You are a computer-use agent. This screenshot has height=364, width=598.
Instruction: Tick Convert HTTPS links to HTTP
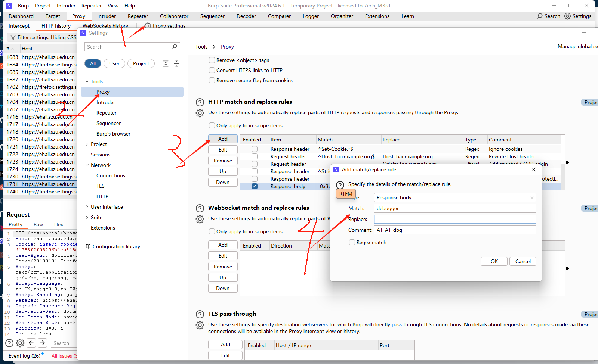click(x=212, y=70)
